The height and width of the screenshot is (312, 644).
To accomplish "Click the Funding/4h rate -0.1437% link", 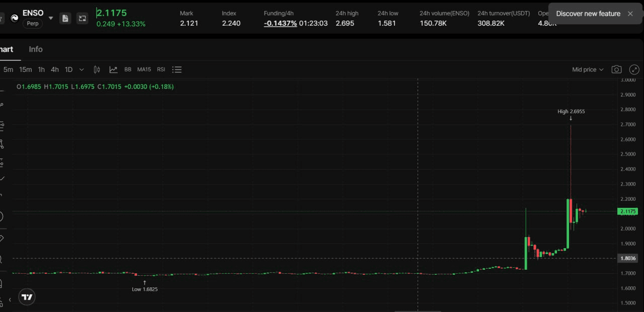I will (x=280, y=23).
